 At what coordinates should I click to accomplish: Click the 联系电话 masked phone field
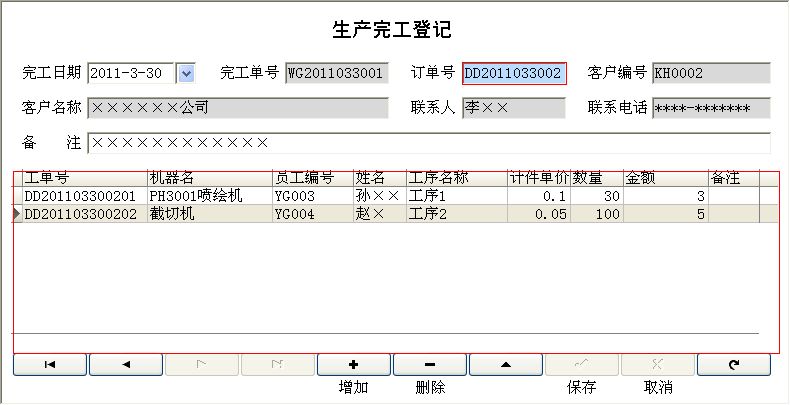click(x=711, y=108)
